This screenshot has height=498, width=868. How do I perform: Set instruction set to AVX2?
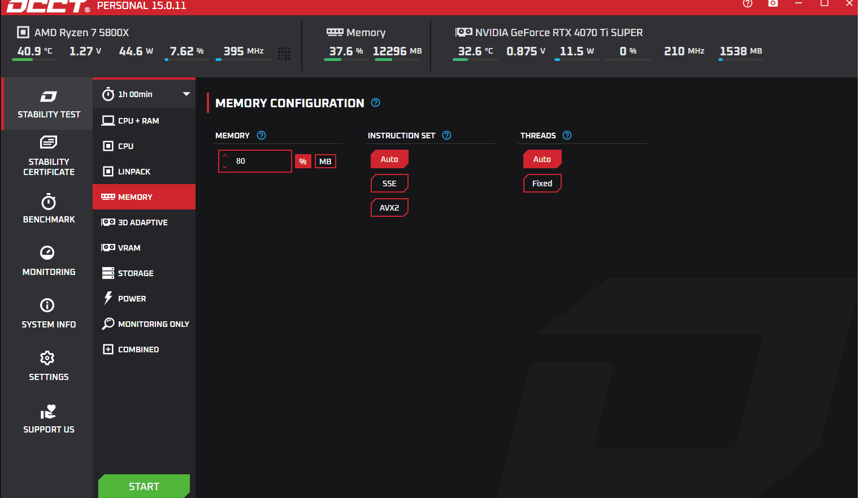389,208
